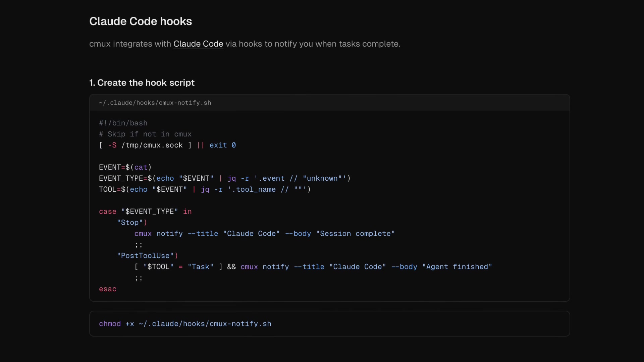
Task: Click the 'exit 0' statement in the script
Action: click(x=222, y=145)
